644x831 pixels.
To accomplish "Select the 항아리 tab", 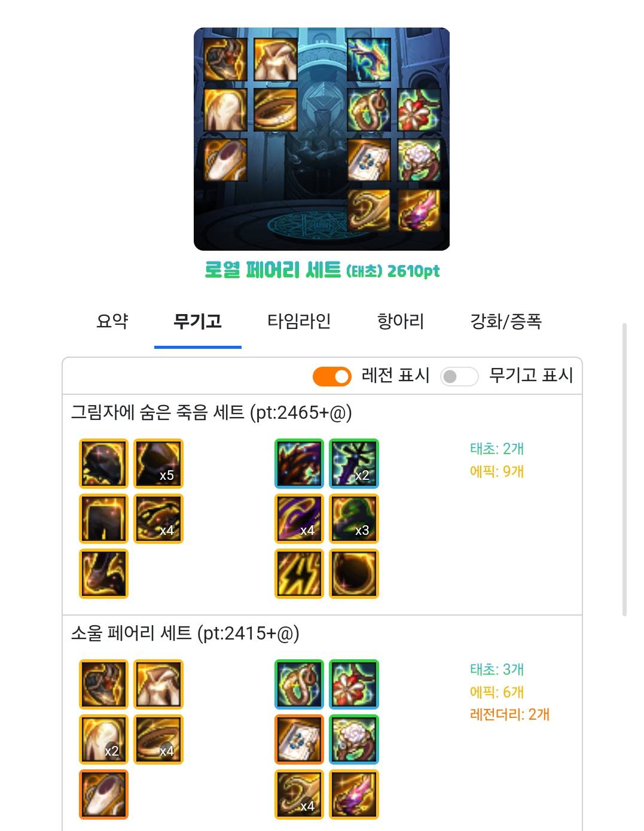I will click(x=401, y=321).
